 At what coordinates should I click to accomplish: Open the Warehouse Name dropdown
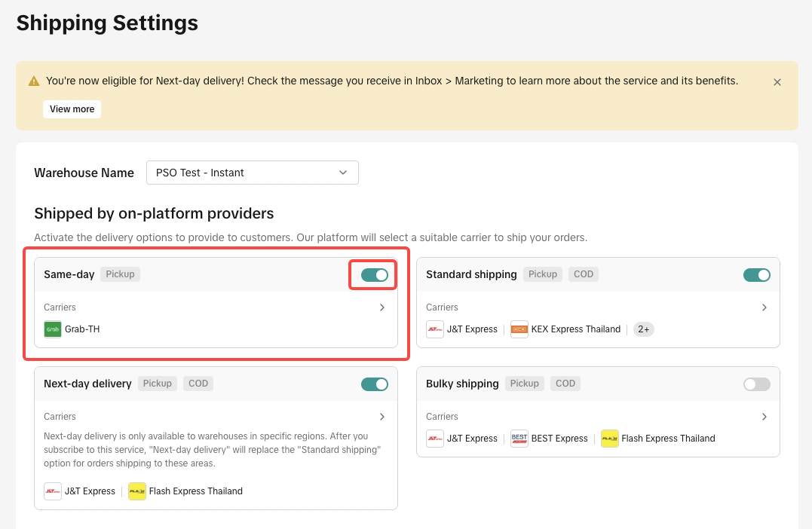[x=253, y=173]
